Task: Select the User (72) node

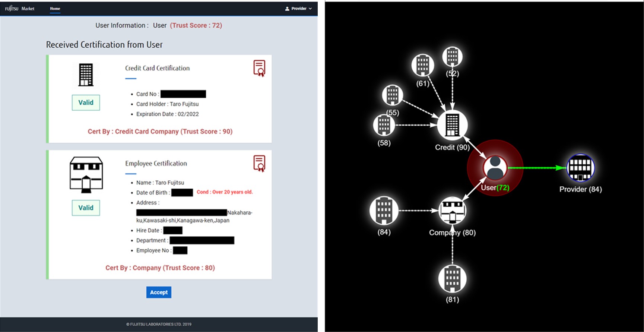Action: pos(495,168)
